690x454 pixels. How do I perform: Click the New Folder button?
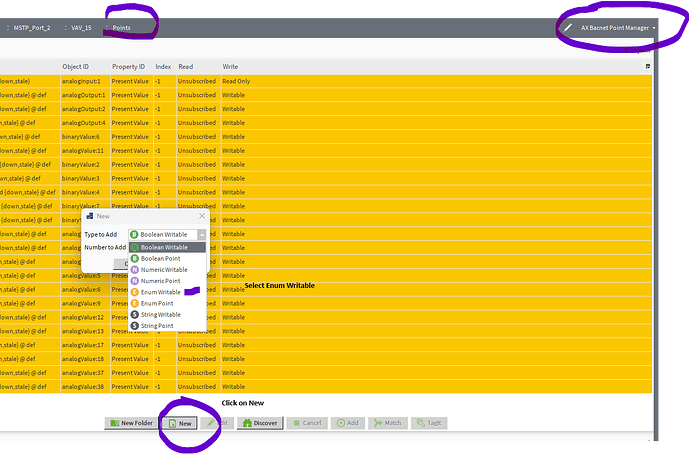tap(131, 423)
